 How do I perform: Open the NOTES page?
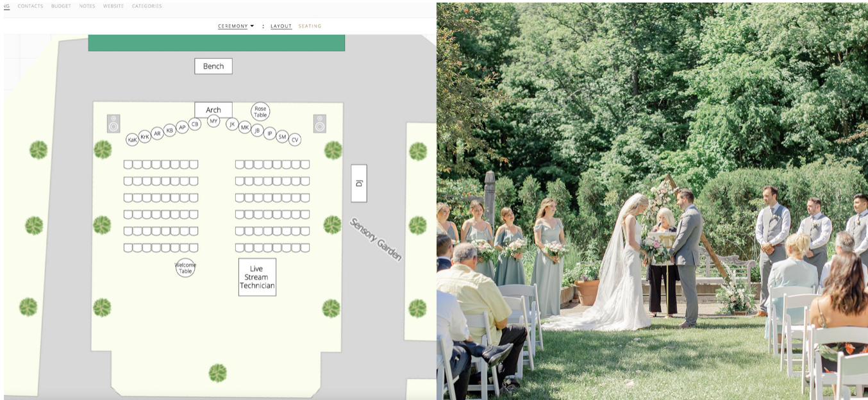pos(87,6)
